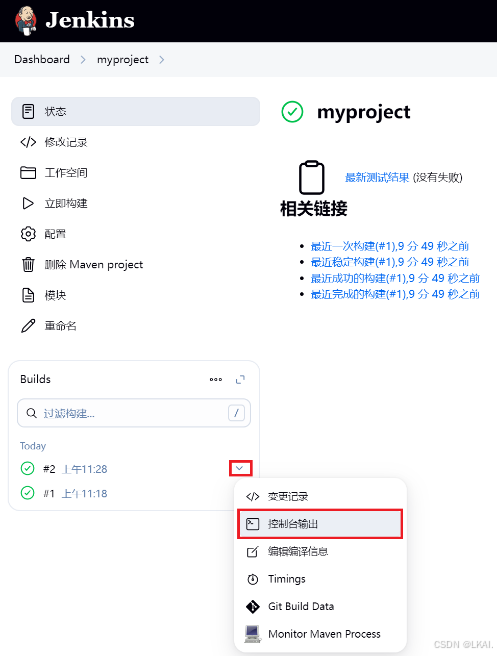Go to Dashboard breadcrumb

(x=42, y=59)
